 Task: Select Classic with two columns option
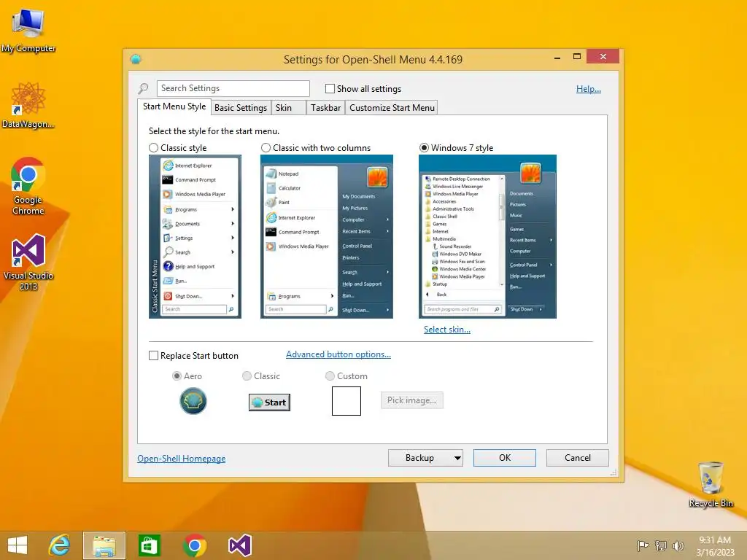[x=266, y=147]
